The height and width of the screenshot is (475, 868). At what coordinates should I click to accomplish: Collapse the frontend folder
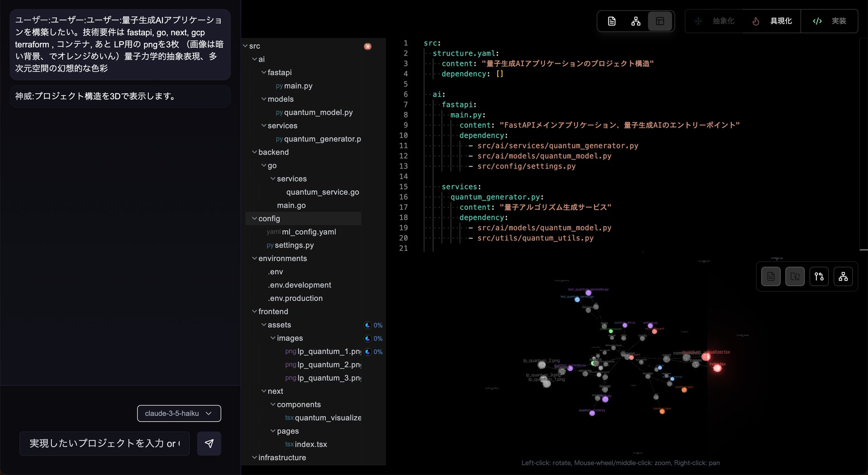coord(255,312)
